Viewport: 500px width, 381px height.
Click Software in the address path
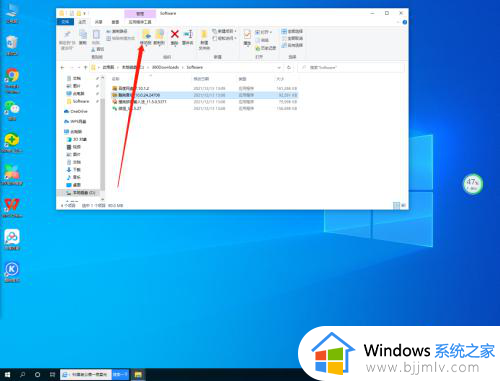point(195,67)
